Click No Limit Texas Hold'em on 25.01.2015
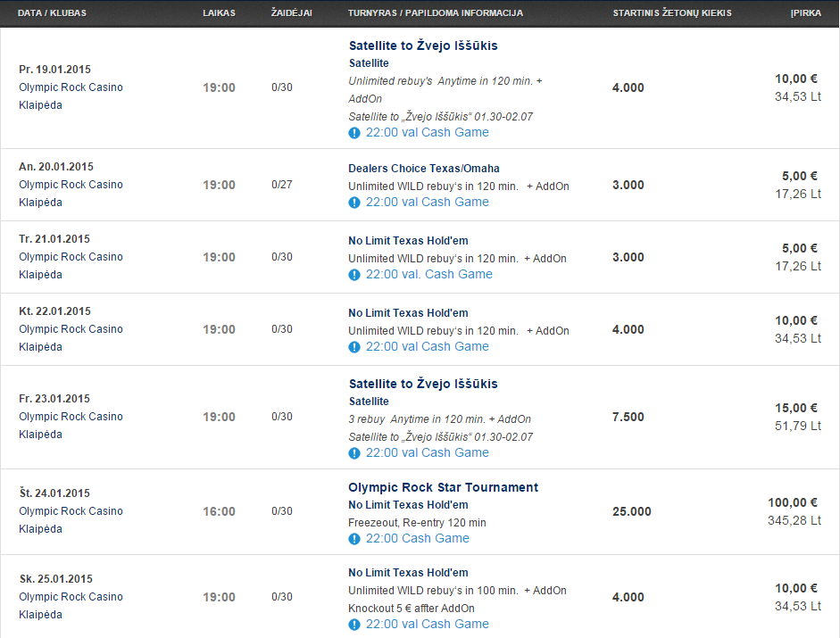This screenshot has width=840, height=638. pyautogui.click(x=408, y=573)
